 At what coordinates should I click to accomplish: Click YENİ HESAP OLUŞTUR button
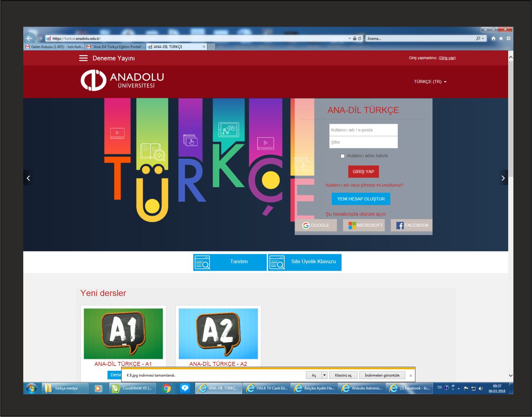(x=361, y=199)
